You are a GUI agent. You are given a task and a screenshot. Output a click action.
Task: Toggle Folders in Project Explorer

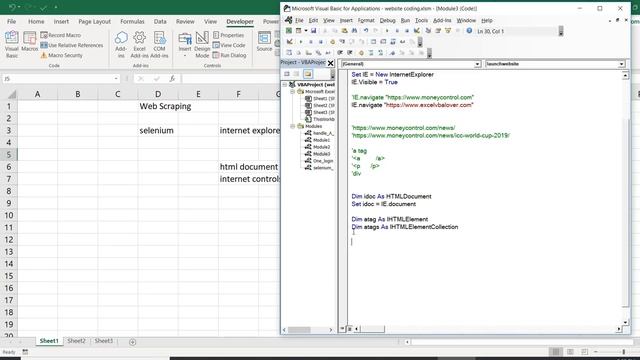(x=308, y=74)
